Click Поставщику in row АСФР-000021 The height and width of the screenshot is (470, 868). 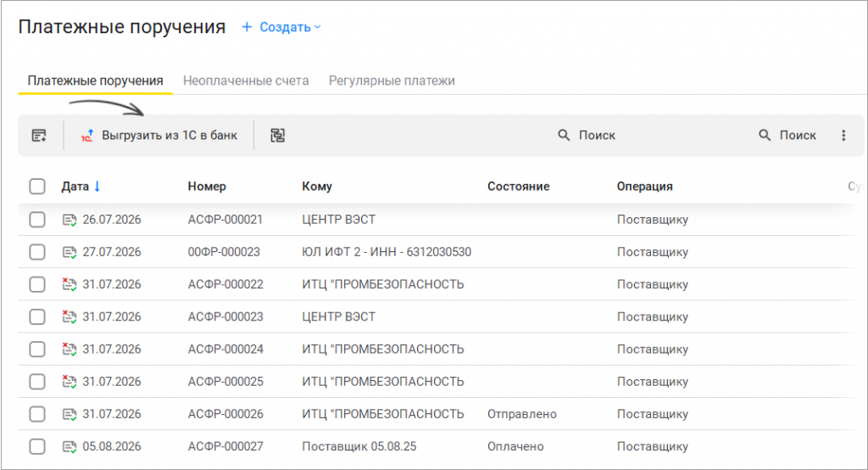point(653,220)
